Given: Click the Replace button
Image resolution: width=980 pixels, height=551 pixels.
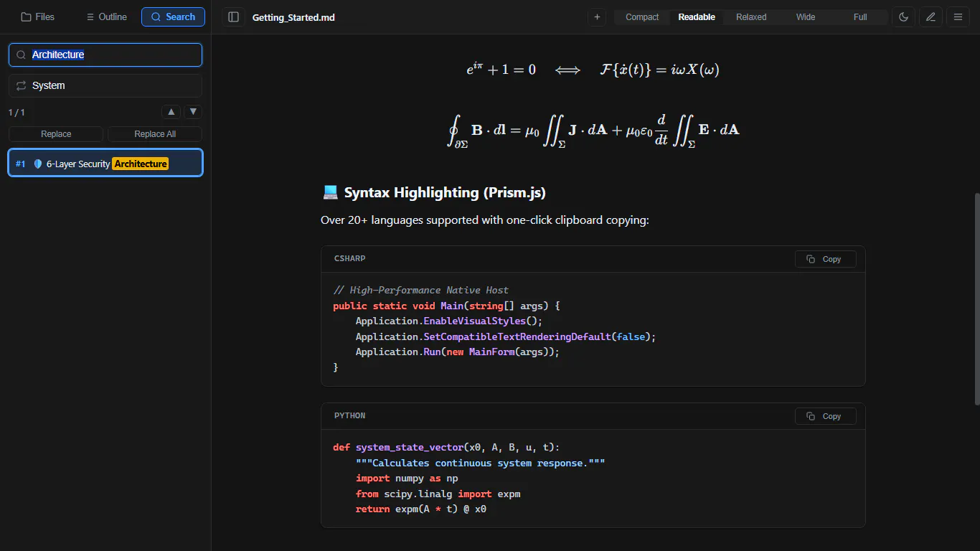Looking at the screenshot, I should 56,134.
